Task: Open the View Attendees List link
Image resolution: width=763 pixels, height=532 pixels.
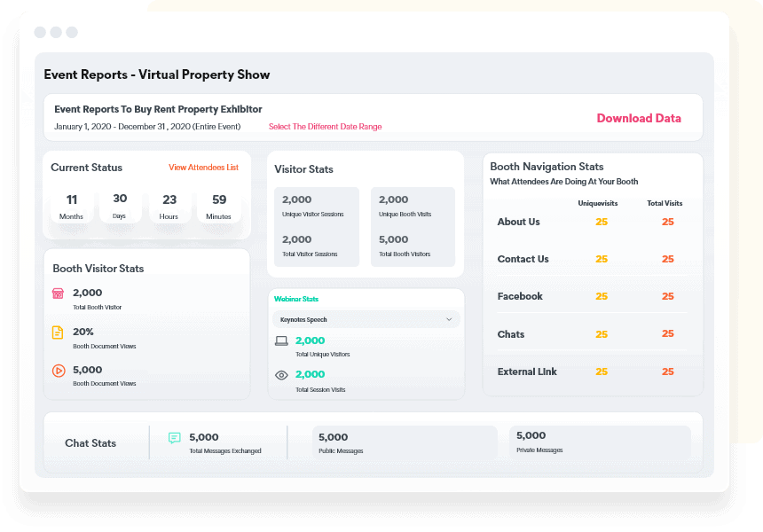Action: click(x=203, y=168)
